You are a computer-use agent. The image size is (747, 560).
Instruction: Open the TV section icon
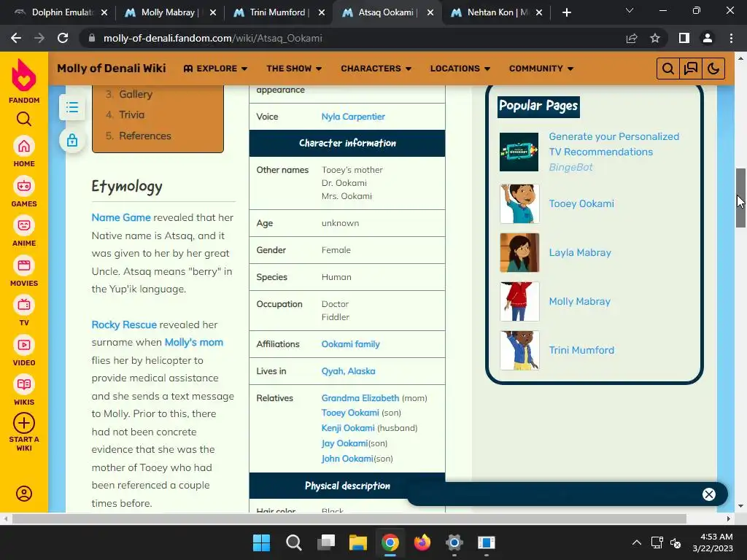point(24,306)
